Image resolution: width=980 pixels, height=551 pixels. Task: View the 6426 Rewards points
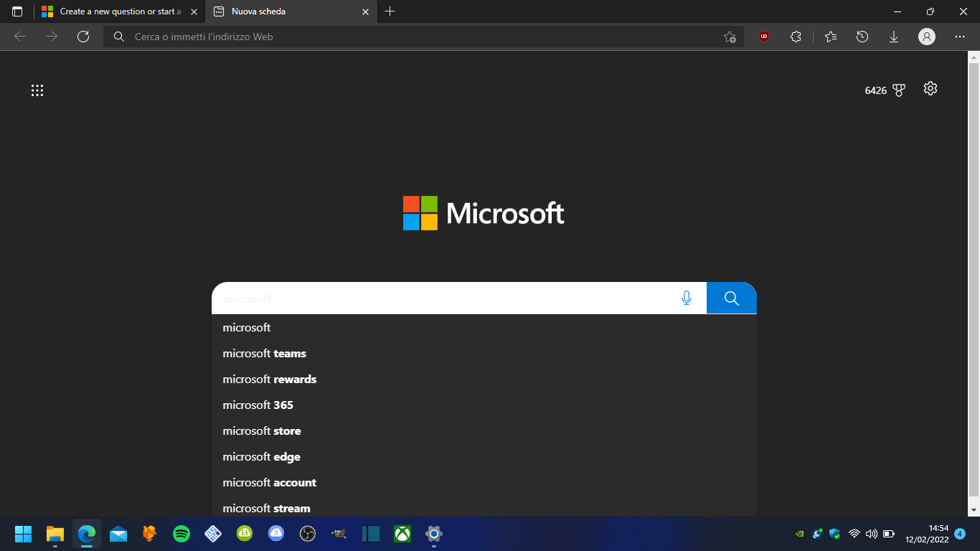(885, 90)
